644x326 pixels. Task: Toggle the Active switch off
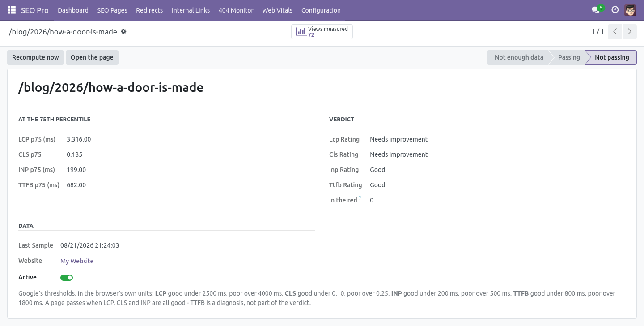(67, 278)
